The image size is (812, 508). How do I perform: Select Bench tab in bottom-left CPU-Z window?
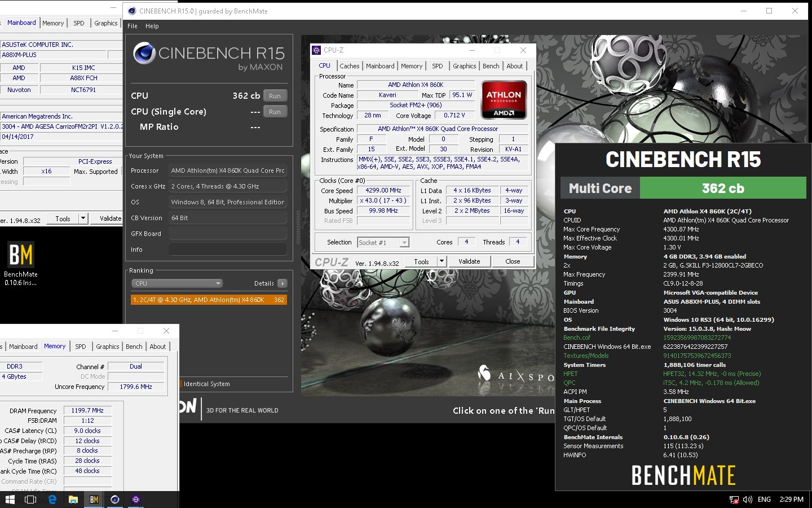coord(134,347)
